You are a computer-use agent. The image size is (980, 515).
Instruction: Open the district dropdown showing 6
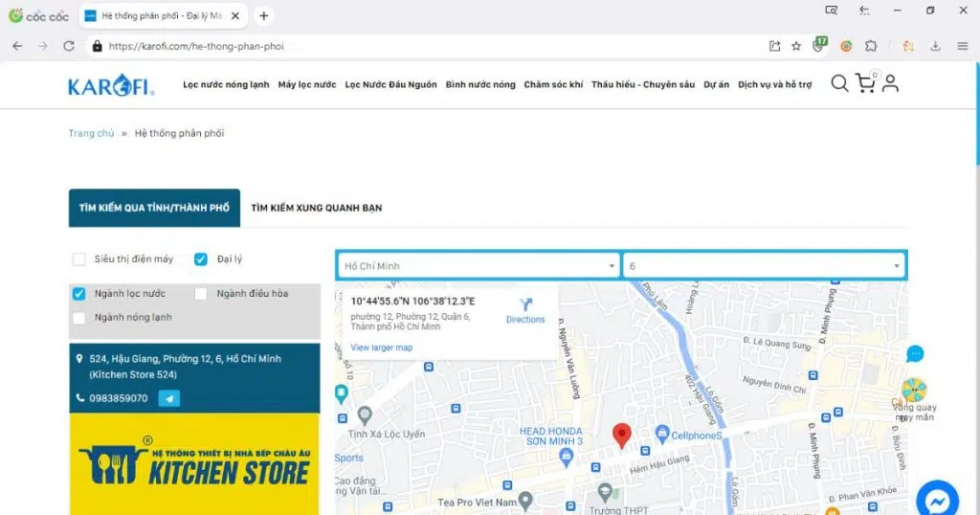pyautogui.click(x=763, y=266)
